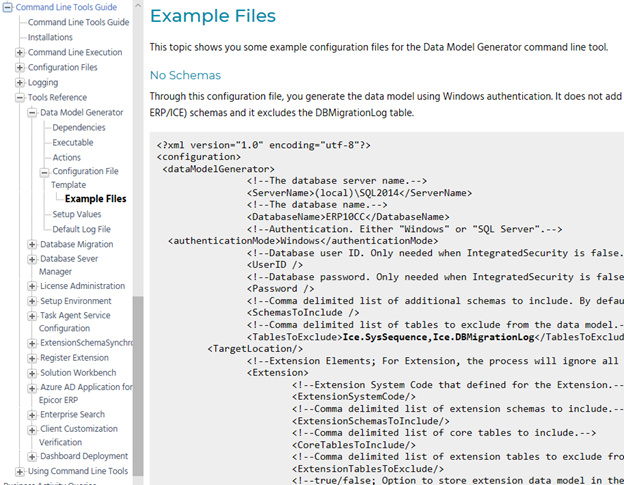Screen dimensions: 624x485
Task: Open the Database Migration topic
Action: pos(76,244)
